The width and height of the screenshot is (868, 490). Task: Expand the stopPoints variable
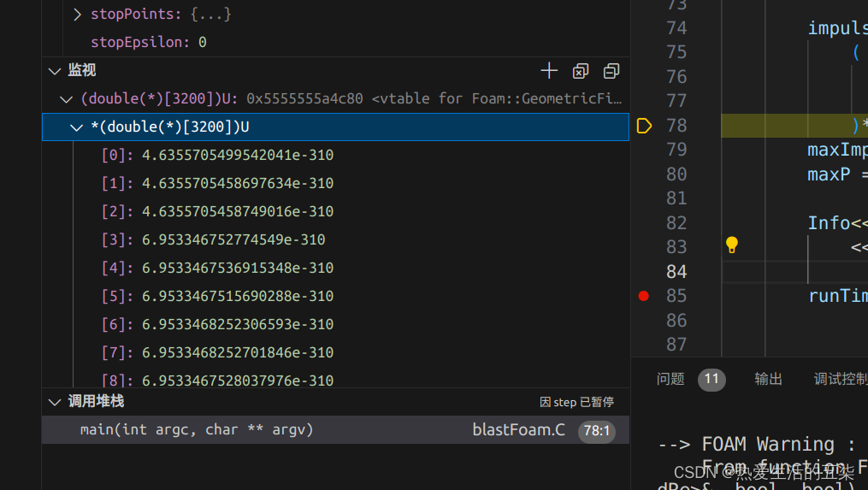pos(78,14)
